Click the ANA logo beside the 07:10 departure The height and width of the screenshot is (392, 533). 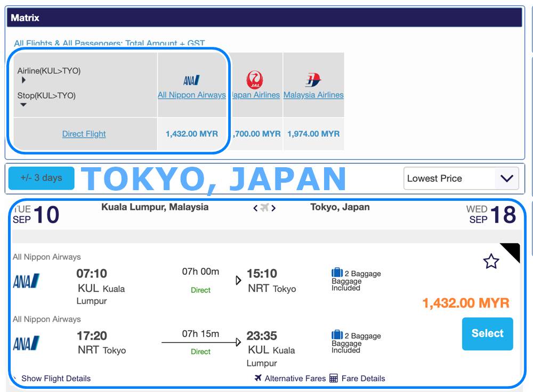point(26,281)
